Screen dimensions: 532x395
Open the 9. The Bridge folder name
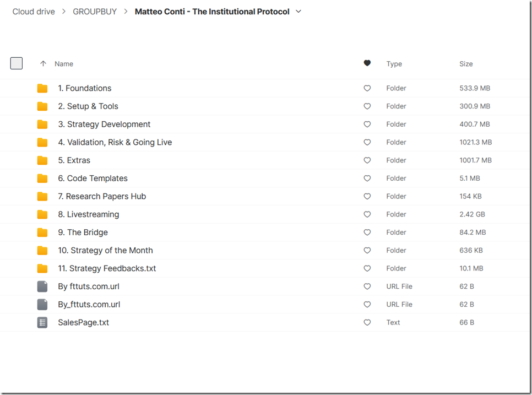83,232
